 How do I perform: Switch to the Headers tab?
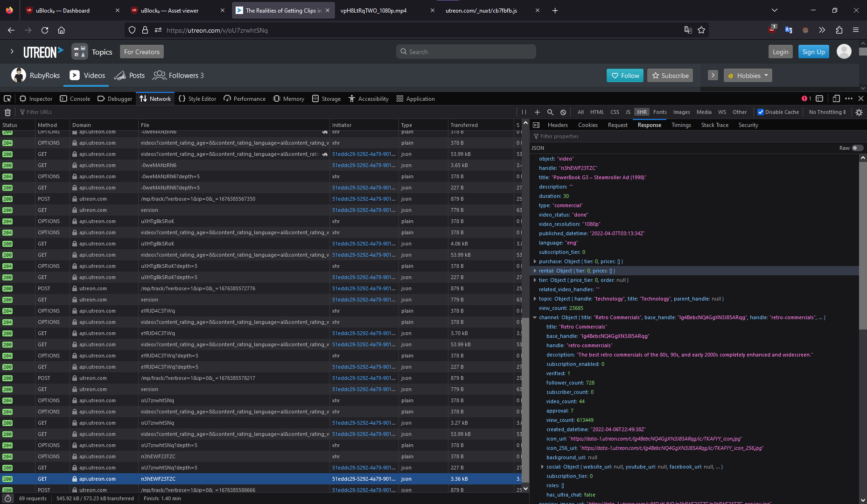(558, 125)
